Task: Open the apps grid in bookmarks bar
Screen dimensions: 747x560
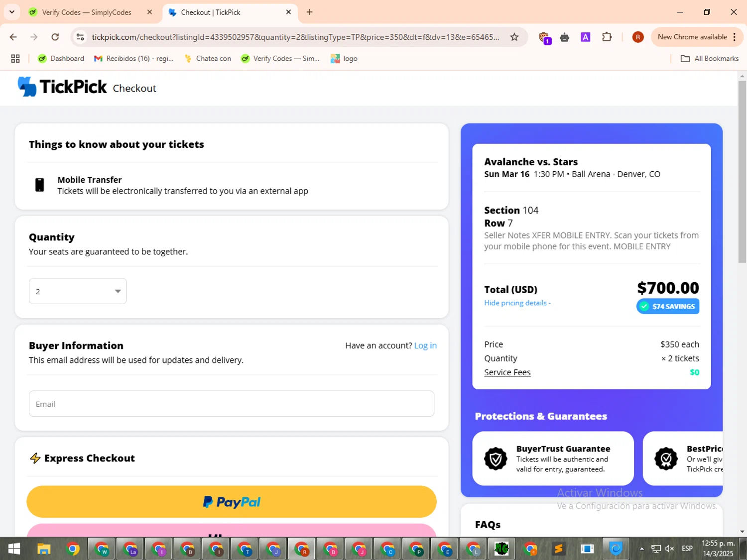Action: [15, 59]
